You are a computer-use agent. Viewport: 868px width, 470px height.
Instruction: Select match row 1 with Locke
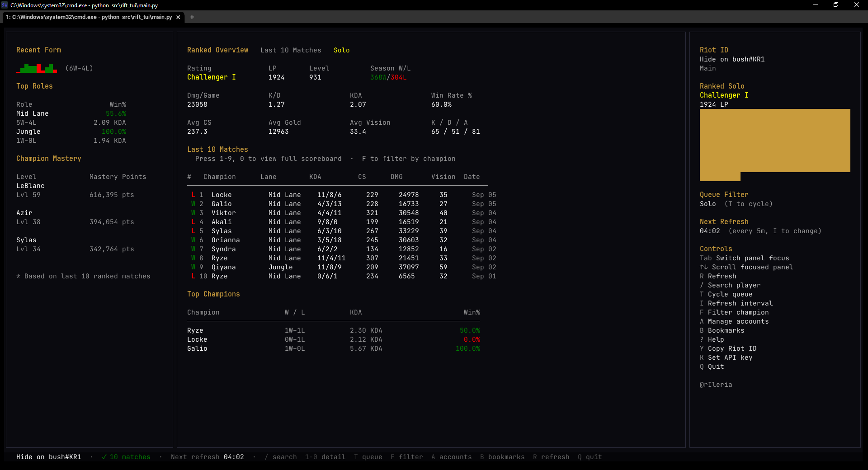[x=344, y=195]
